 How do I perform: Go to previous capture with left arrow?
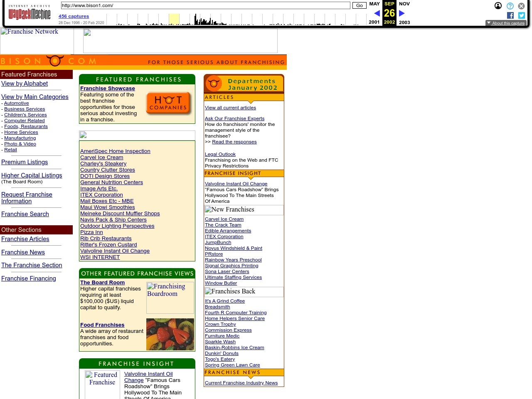[x=377, y=13]
